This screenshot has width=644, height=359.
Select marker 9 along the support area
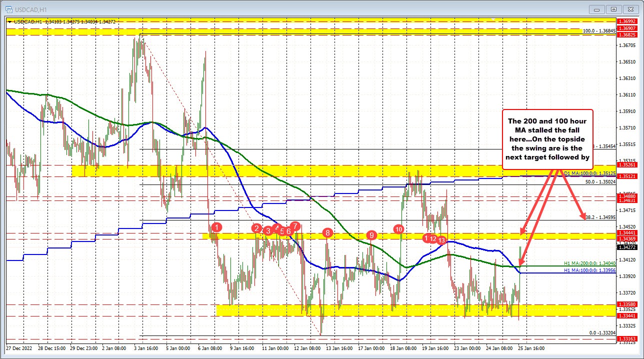tap(371, 234)
